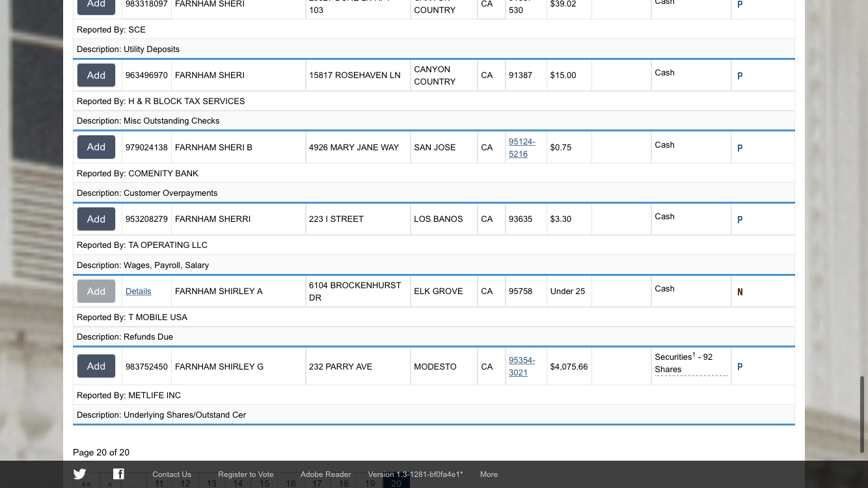868x488 pixels.
Task: Select the amount $15.00
Action: click(x=563, y=75)
